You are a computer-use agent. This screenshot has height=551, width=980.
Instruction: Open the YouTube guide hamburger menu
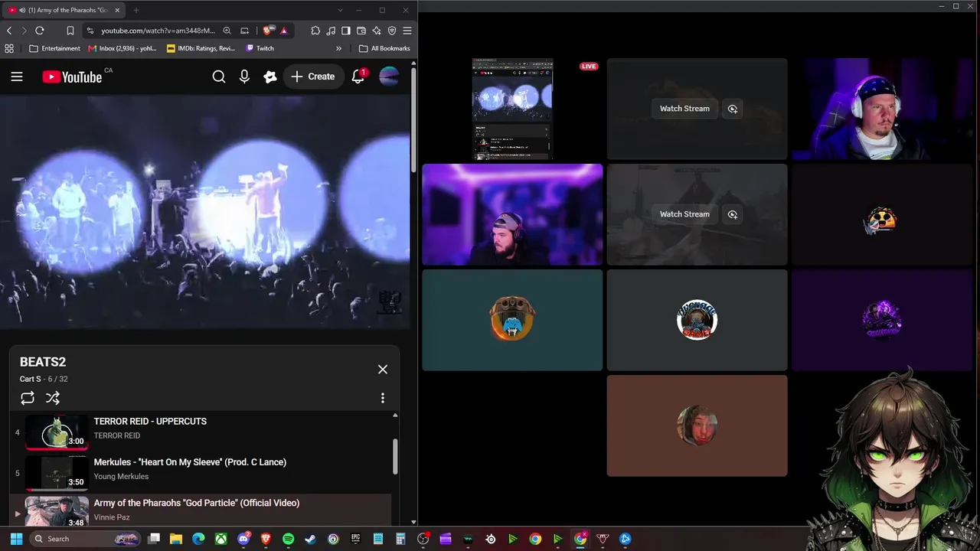(17, 77)
